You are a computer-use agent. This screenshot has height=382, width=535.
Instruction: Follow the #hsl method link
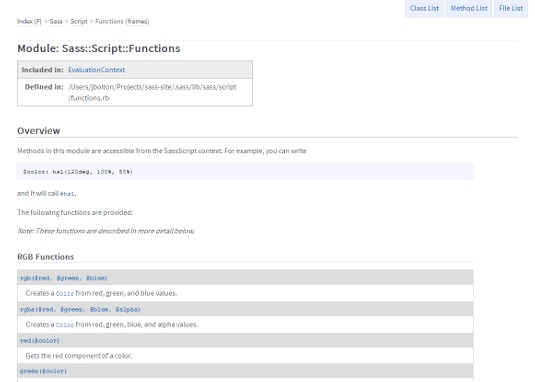[x=67, y=194]
